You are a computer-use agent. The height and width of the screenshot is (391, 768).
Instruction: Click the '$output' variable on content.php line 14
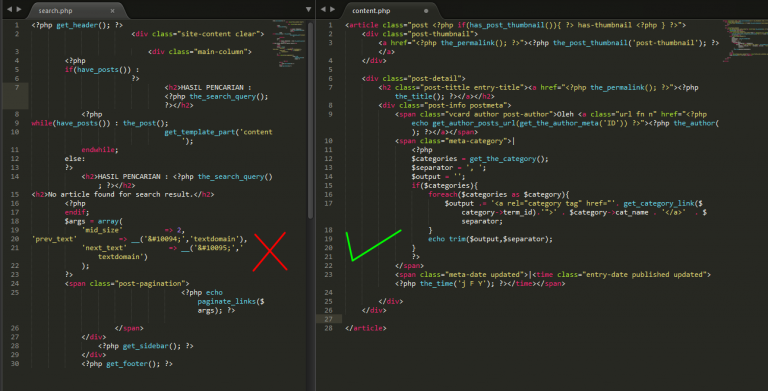click(x=426, y=176)
